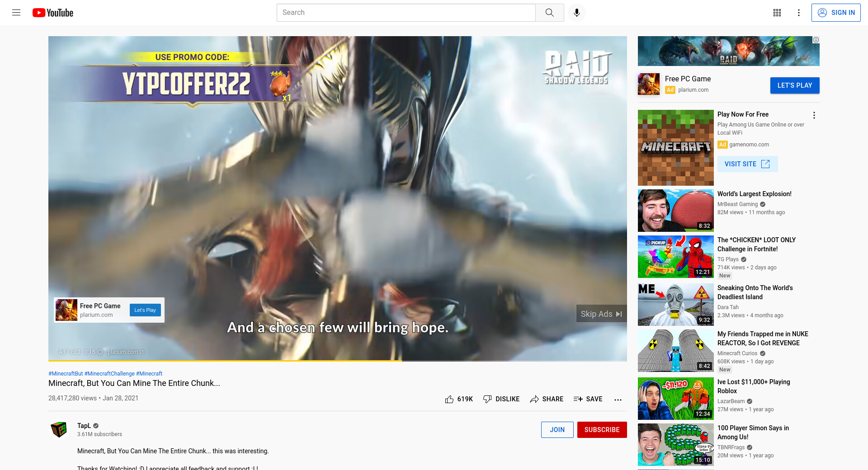Open Free PC Game overlay ad icon
This screenshot has width=868, height=470.
click(x=66, y=310)
